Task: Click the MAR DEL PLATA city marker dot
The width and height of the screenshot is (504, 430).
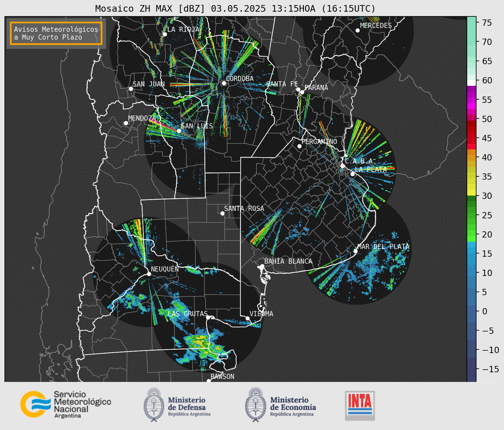Action: (x=356, y=251)
